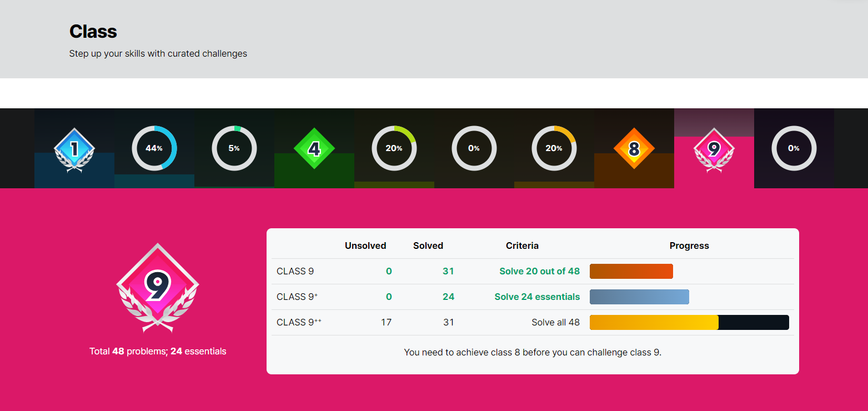Click the Unsolved column header

(365, 245)
